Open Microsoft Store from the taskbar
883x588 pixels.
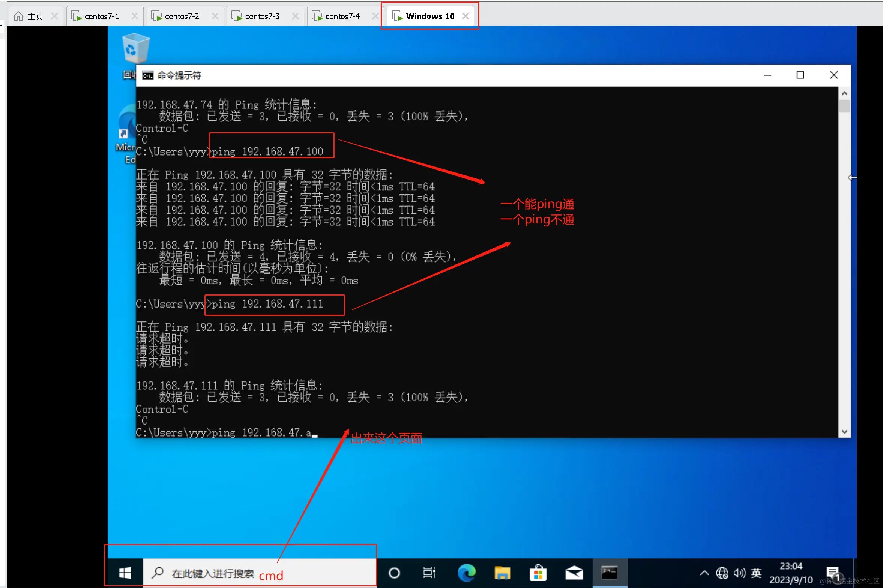pyautogui.click(x=538, y=573)
